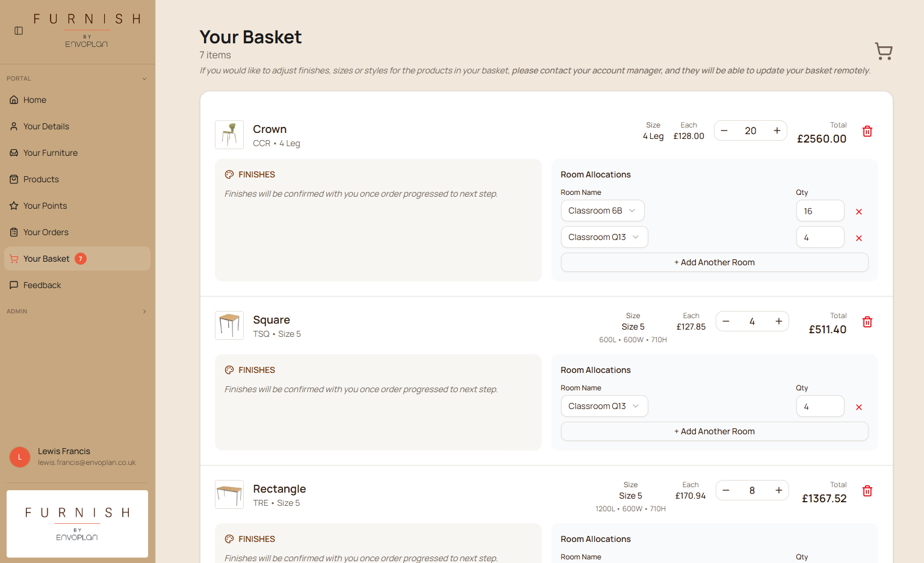The image size is (924, 563).
Task: Click the Crown product title
Action: coord(270,129)
